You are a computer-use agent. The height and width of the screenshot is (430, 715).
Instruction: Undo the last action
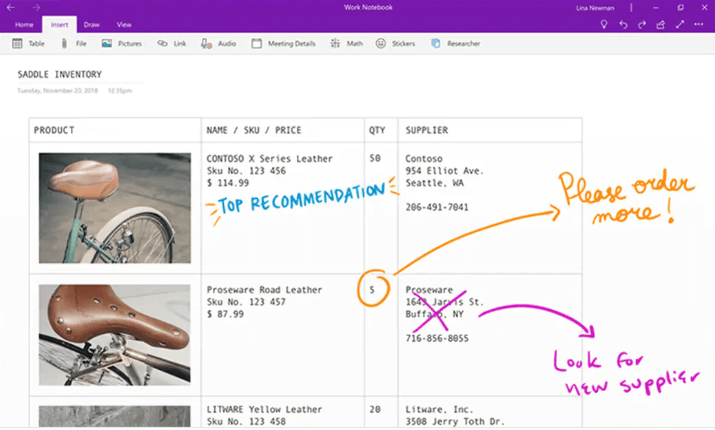pos(623,24)
